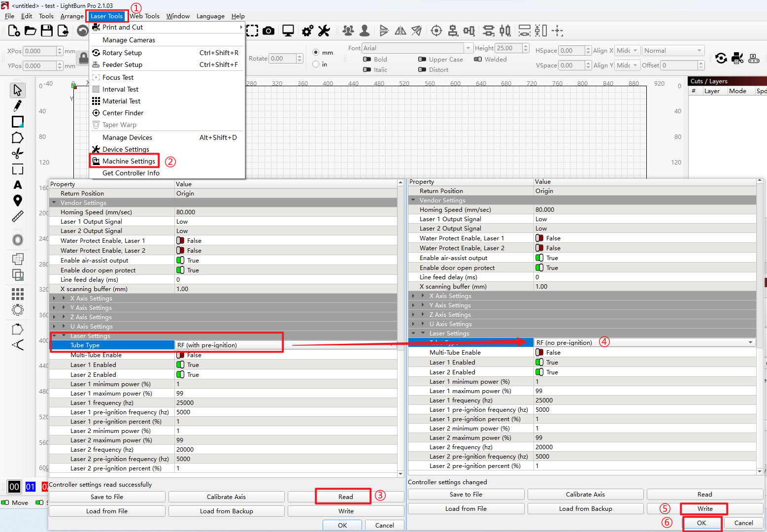
Task: Select the Polygon tool
Action: click(18, 137)
